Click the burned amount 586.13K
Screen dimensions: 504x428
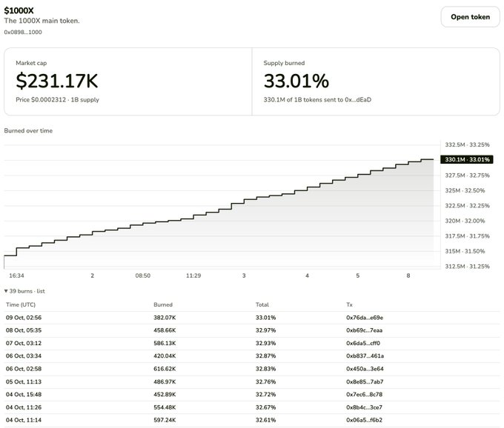pyautogui.click(x=165, y=344)
